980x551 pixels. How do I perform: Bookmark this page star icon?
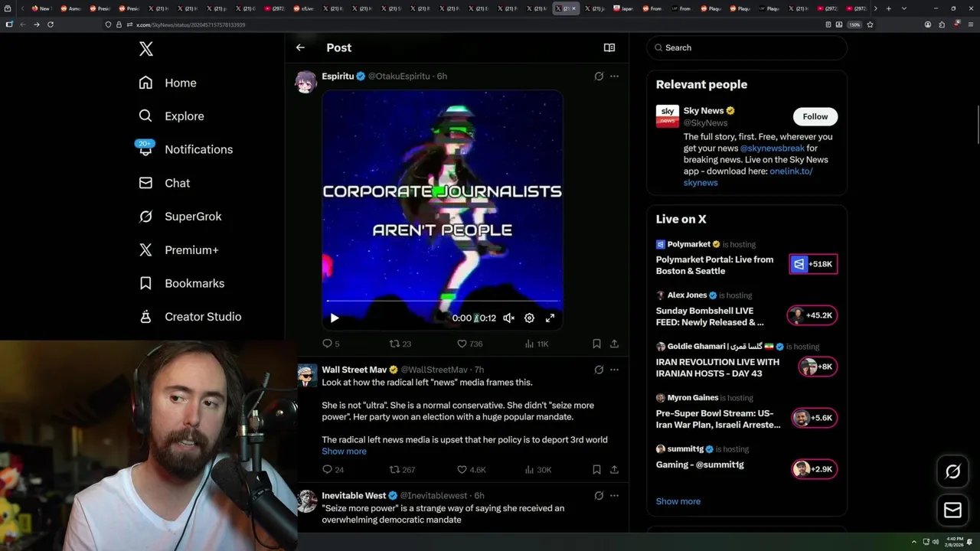[x=870, y=24]
